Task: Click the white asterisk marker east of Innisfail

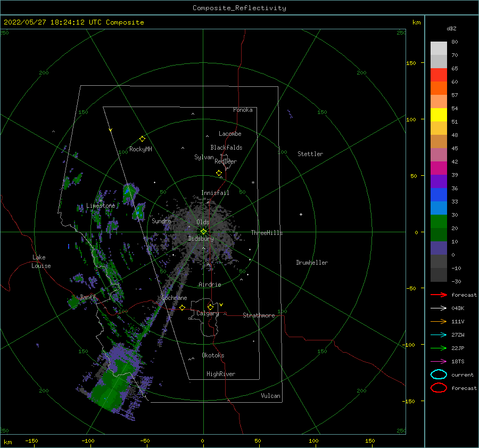Action: coord(253,183)
